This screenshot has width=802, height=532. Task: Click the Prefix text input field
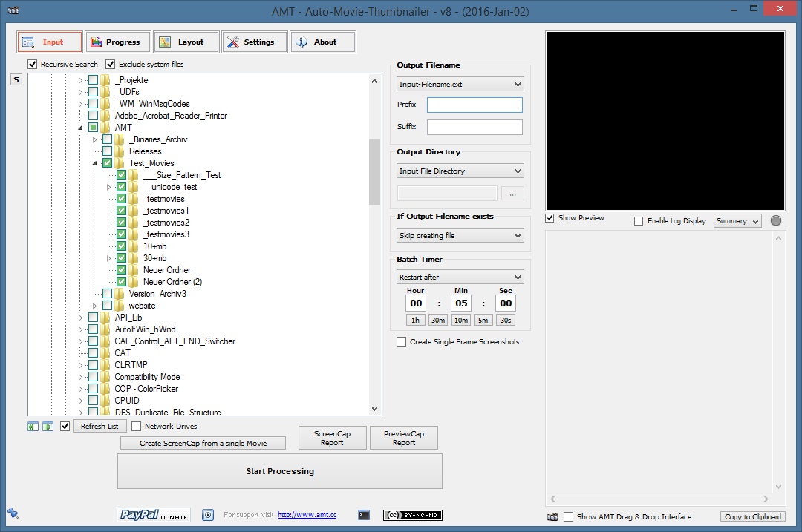click(475, 105)
